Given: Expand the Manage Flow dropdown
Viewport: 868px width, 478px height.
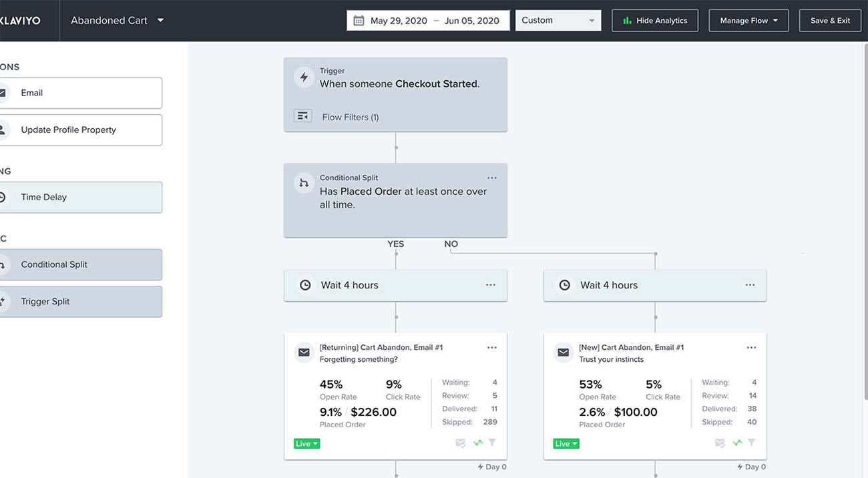Looking at the screenshot, I should pyautogui.click(x=748, y=20).
